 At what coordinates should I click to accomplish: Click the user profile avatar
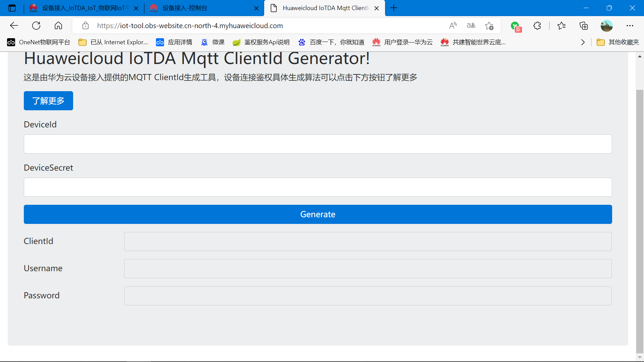pos(606,25)
